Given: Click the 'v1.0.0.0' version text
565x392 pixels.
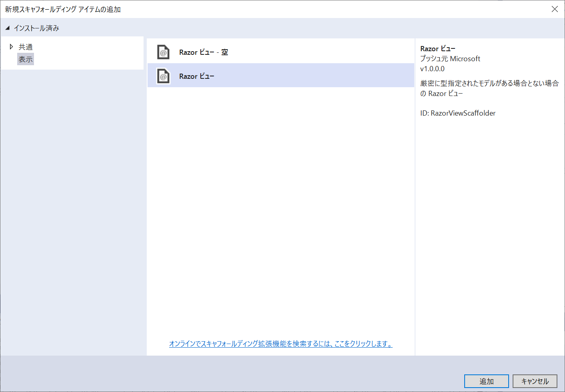Looking at the screenshot, I should 432,69.
